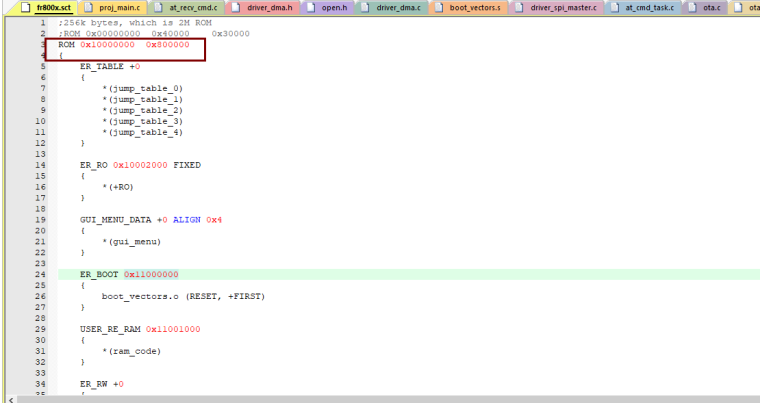Click boot_vectors.o in line 26
This screenshot has width=760, height=403.
click(x=140, y=296)
